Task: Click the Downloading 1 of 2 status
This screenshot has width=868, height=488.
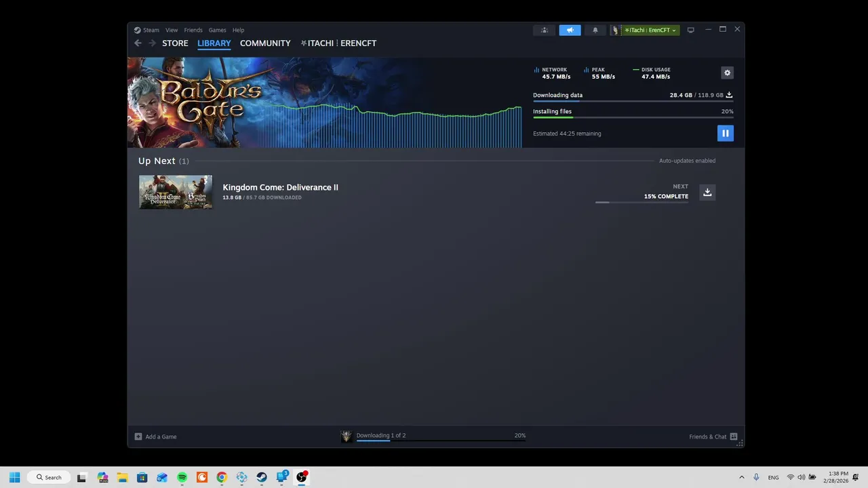Action: [x=381, y=435]
